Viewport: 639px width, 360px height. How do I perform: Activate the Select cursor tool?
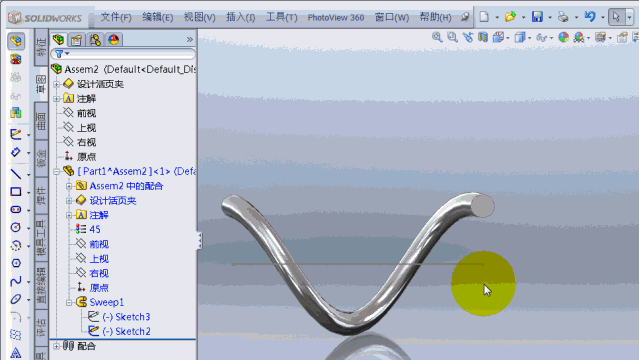coord(616,17)
